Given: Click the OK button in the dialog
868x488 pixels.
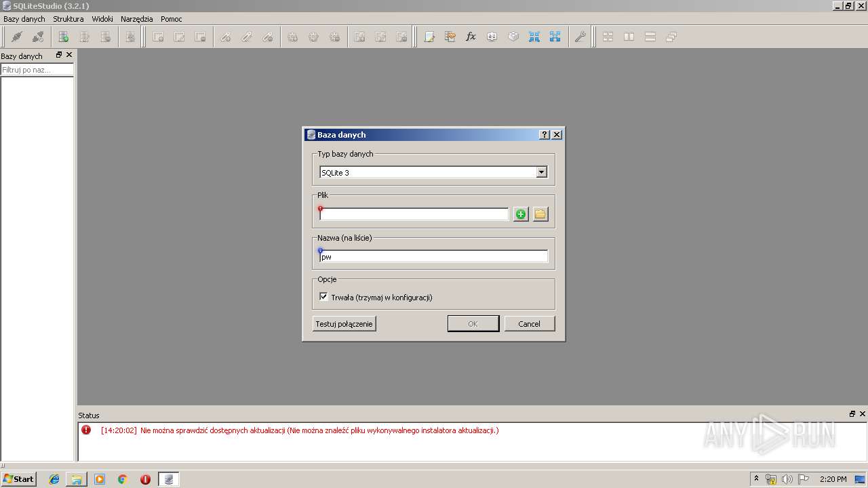Looking at the screenshot, I should pos(473,324).
